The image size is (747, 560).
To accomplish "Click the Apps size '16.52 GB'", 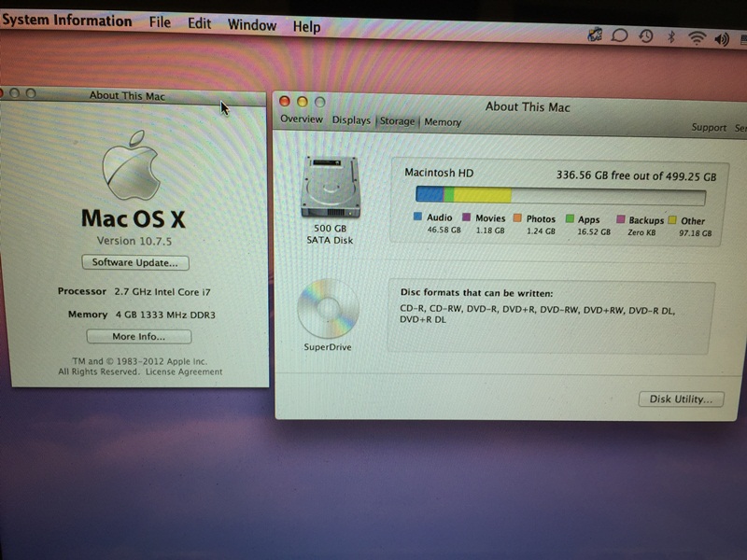I will 594,231.
